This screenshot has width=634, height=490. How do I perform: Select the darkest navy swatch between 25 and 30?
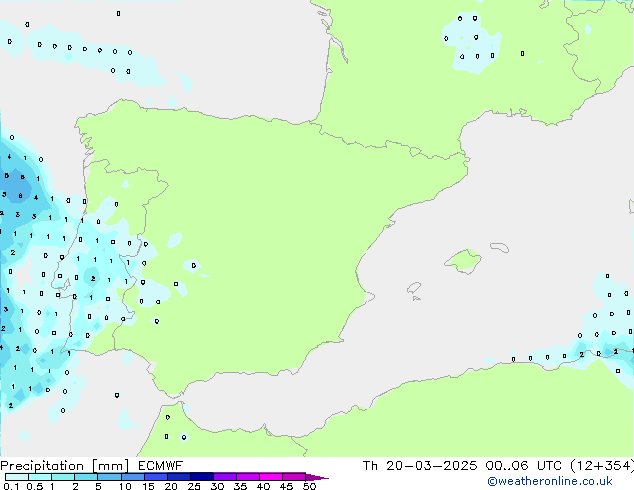[x=202, y=477]
